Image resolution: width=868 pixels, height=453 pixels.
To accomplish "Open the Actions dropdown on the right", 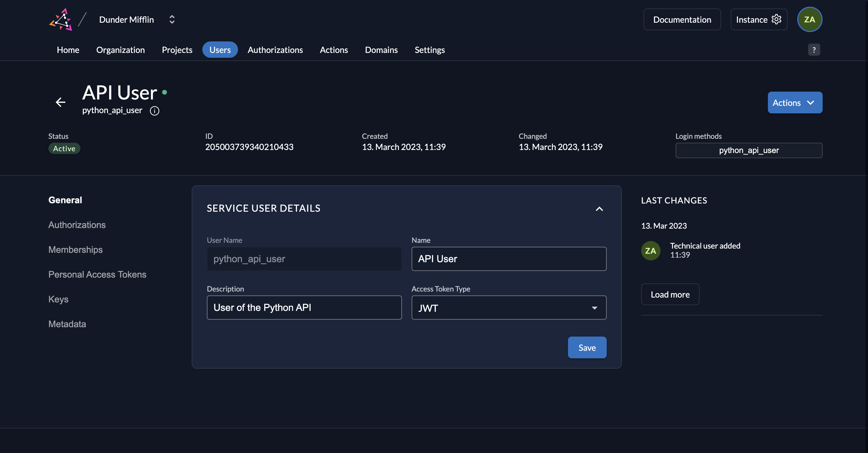I will point(795,103).
